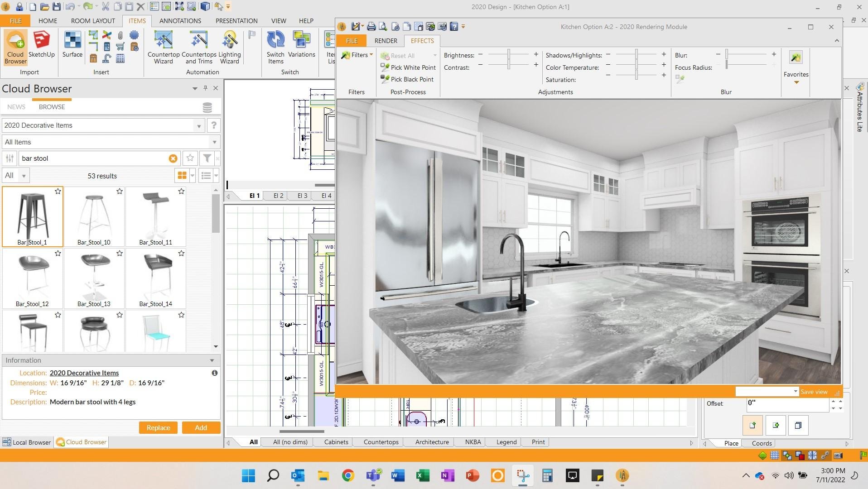This screenshot has width=868, height=489.
Task: Open the SketchUp import tool
Action: click(41, 45)
